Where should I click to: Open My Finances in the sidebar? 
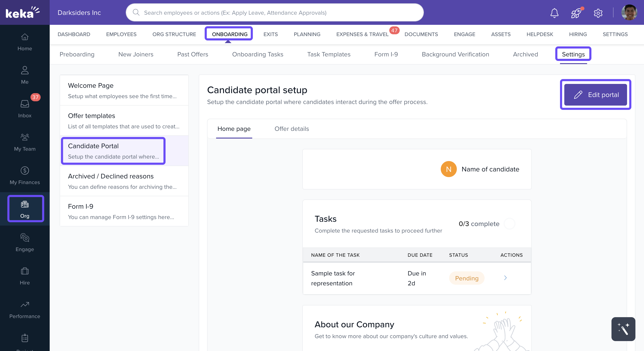pos(24,176)
